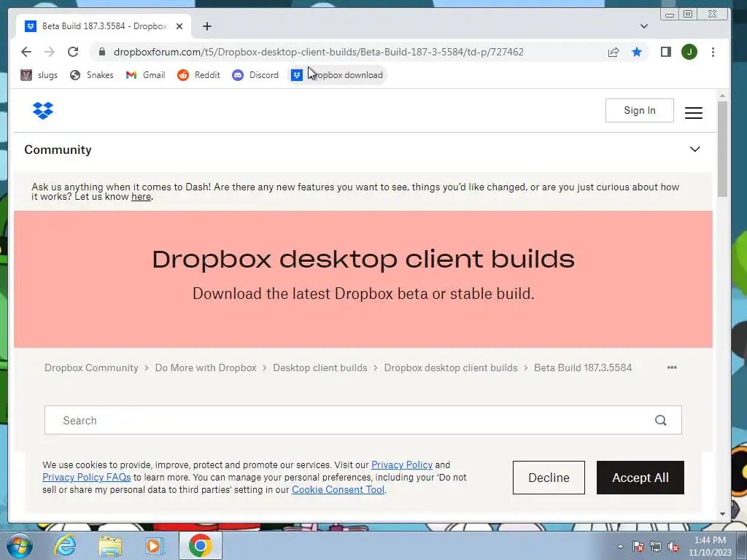Show hidden tray icons arrow
Image resolution: width=747 pixels, height=560 pixels.
point(620,546)
